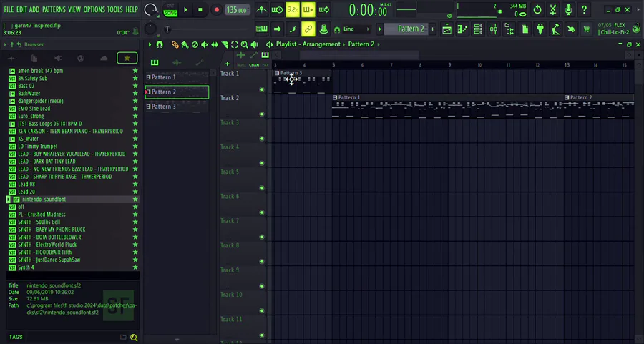This screenshot has width=644, height=344.
Task: Click the 0:00:00 time display
Action: click(x=368, y=11)
